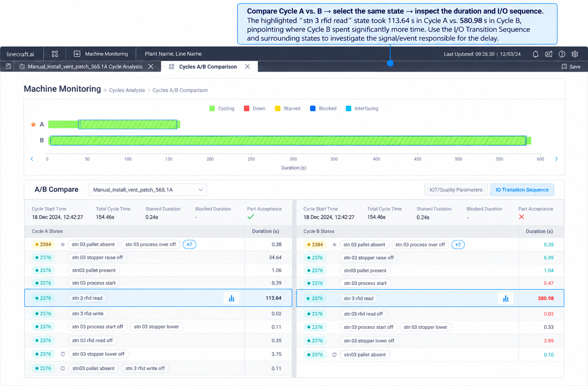Click the panel icon left of the tabs
The width and height of the screenshot is (588, 386).
pyautogui.click(x=8, y=66)
